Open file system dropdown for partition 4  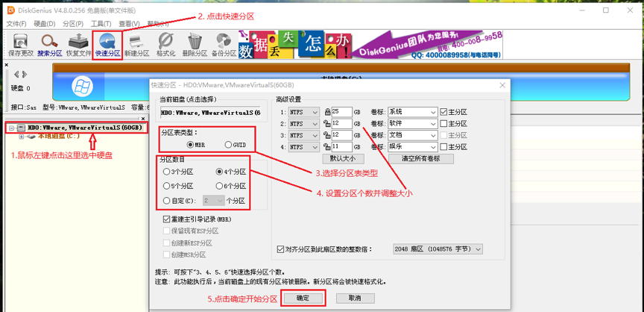(304, 147)
